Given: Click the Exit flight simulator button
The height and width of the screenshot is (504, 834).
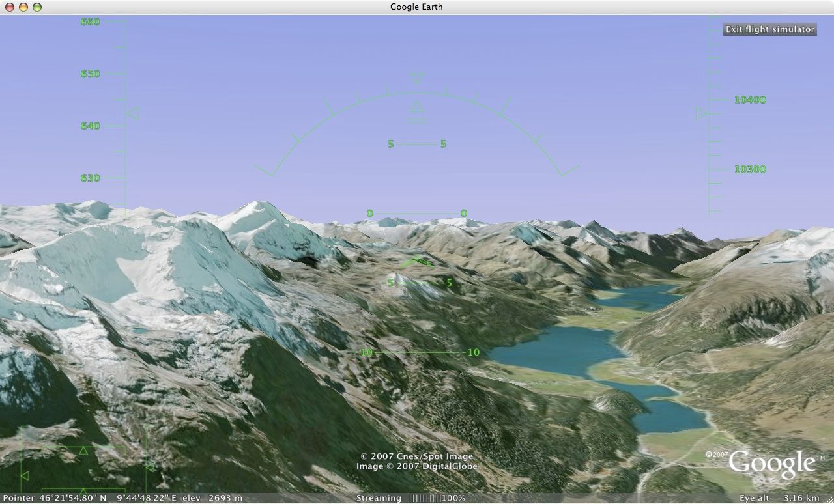Looking at the screenshot, I should click(x=770, y=29).
